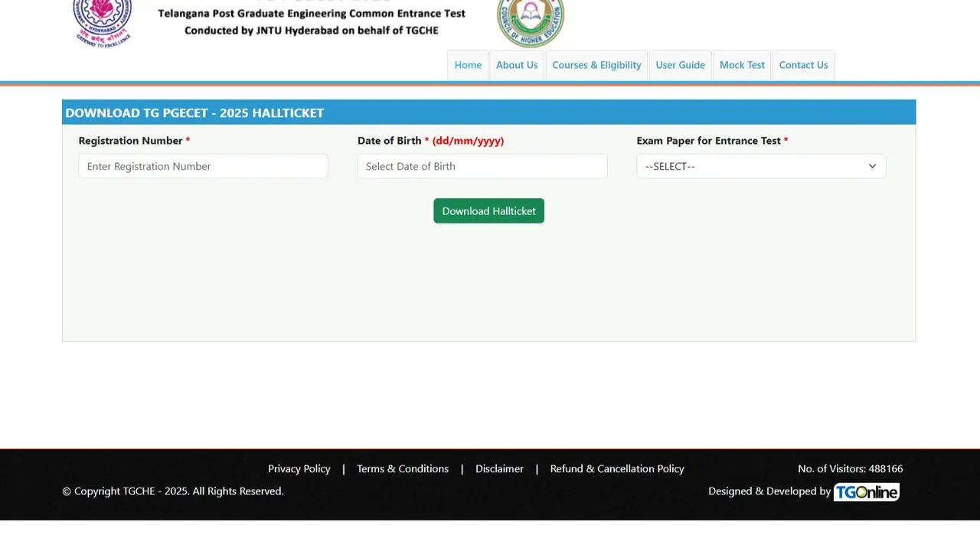This screenshot has width=980, height=551.
Task: Click the chevron on the --SELECT-- combo box
Action: point(872,166)
